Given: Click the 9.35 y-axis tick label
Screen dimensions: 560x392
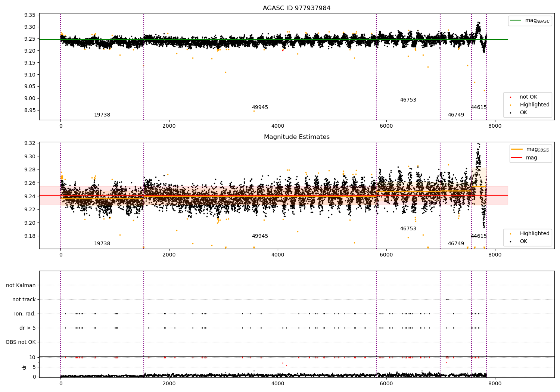Looking at the screenshot, I should tap(30, 15).
